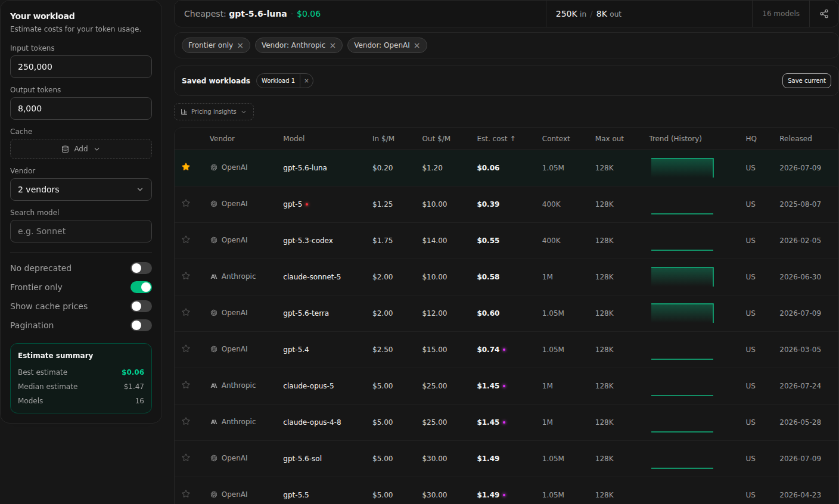Sort by HQ column header
This screenshot has width=839, height=504.
pos(751,138)
